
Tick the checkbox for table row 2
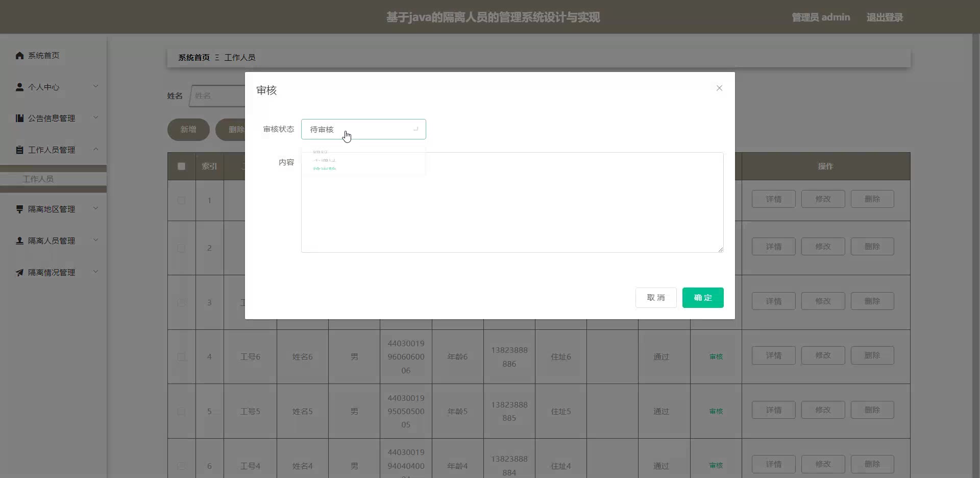[x=181, y=248]
